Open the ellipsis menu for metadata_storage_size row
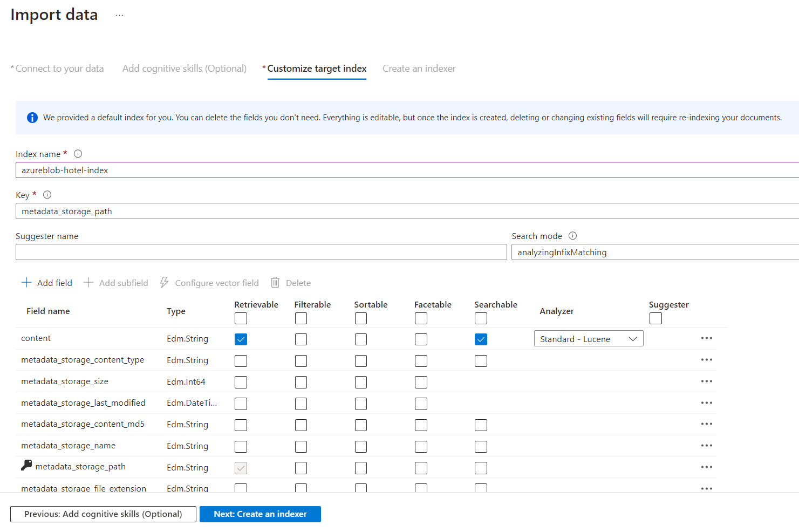This screenshot has height=532, width=799. pyautogui.click(x=706, y=381)
